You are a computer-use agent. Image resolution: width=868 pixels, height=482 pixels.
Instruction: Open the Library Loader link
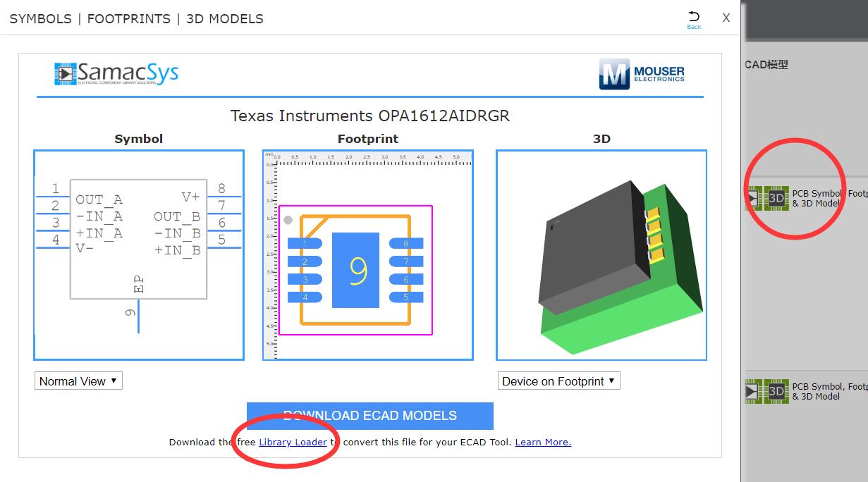click(x=295, y=442)
